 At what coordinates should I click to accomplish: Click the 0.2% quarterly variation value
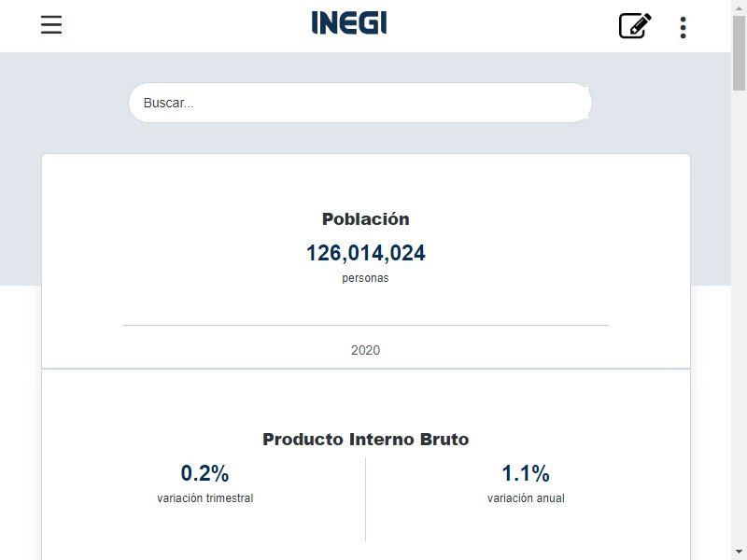[x=204, y=473]
